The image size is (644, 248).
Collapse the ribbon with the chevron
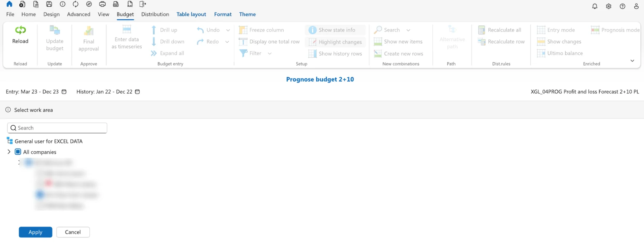632,60
